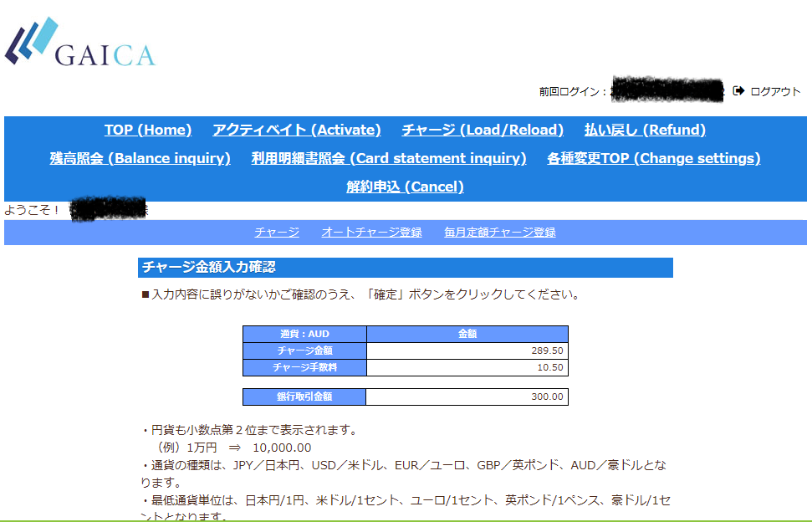Click the bank transaction amount 300.00
Viewport: 812px width, 522px height.
(x=548, y=397)
